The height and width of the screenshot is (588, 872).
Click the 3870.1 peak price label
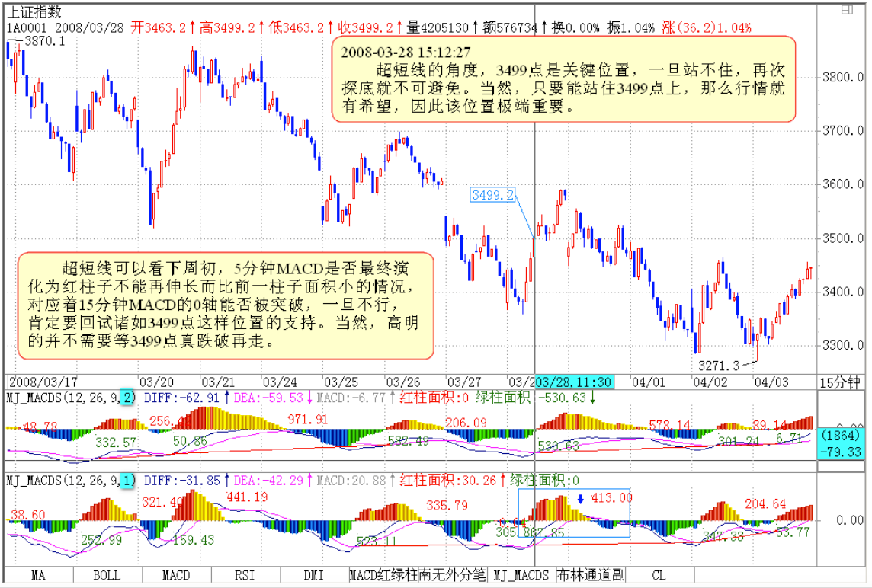coord(44,41)
